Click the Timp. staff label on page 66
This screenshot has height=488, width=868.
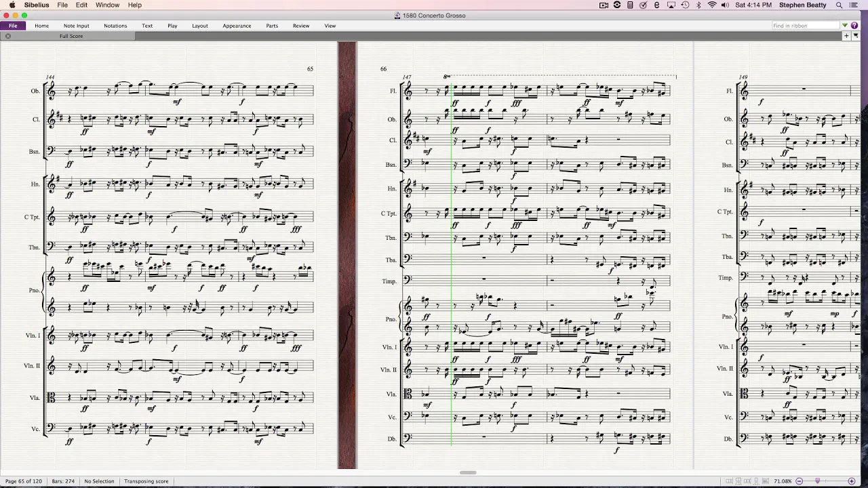coord(389,281)
